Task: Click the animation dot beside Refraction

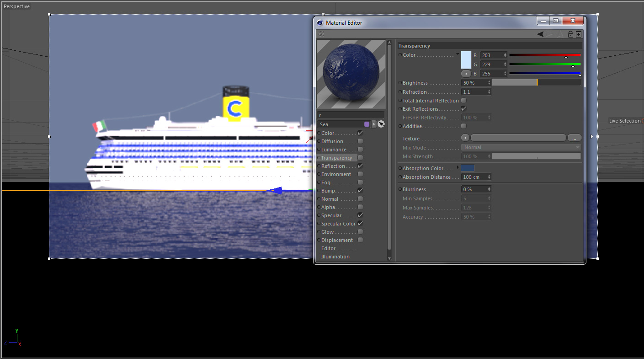Action: (400, 92)
